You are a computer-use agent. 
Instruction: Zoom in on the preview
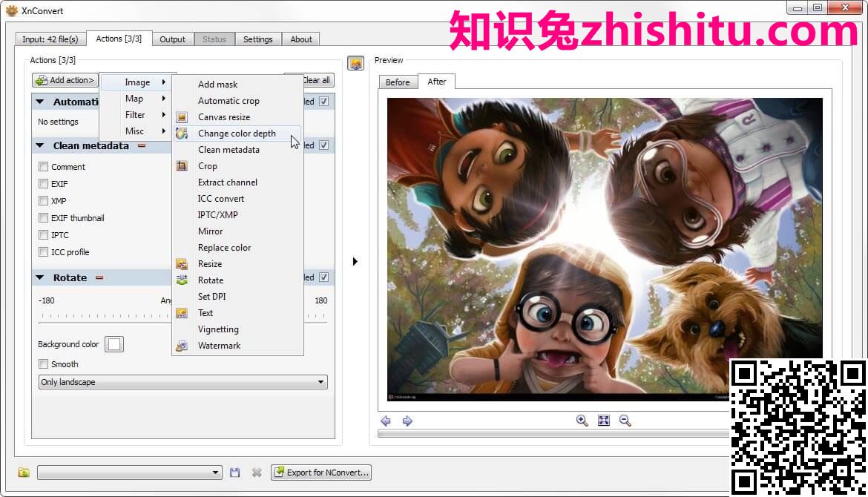pos(582,421)
